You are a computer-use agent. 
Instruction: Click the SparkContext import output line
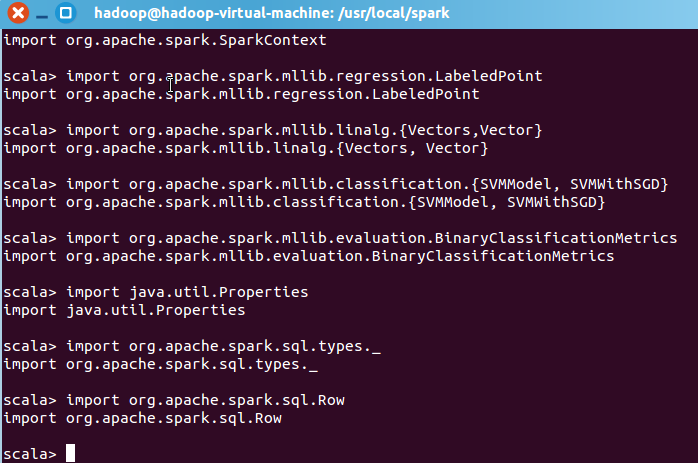165,40
